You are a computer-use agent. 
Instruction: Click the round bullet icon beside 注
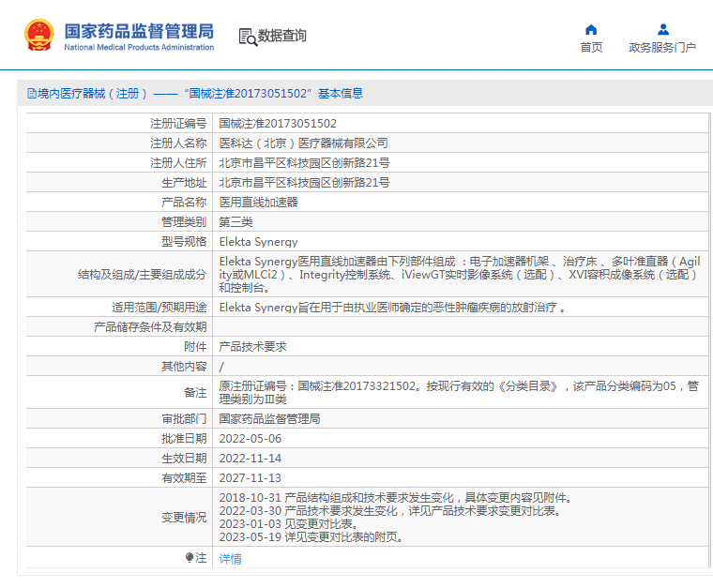[x=190, y=558]
